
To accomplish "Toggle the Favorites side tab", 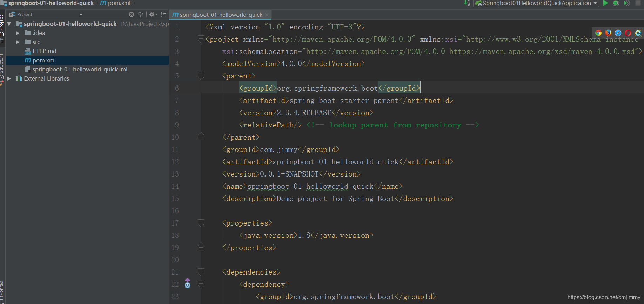I will coord(2,292).
